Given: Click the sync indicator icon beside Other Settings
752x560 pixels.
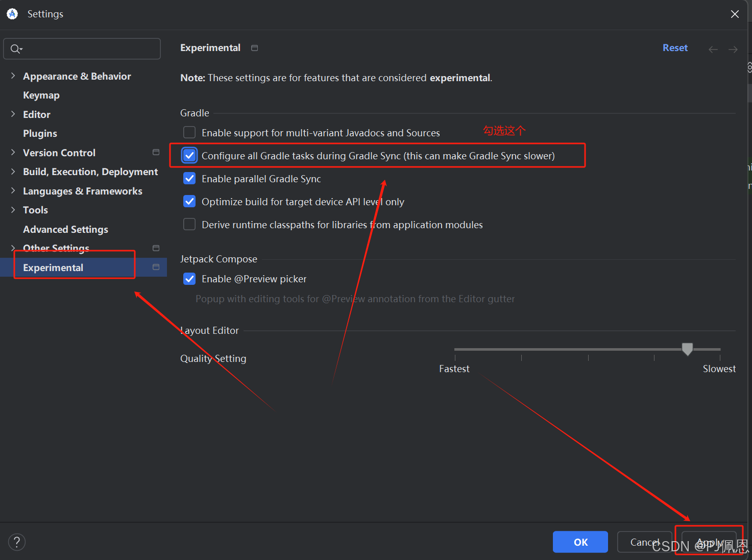Looking at the screenshot, I should pos(156,248).
